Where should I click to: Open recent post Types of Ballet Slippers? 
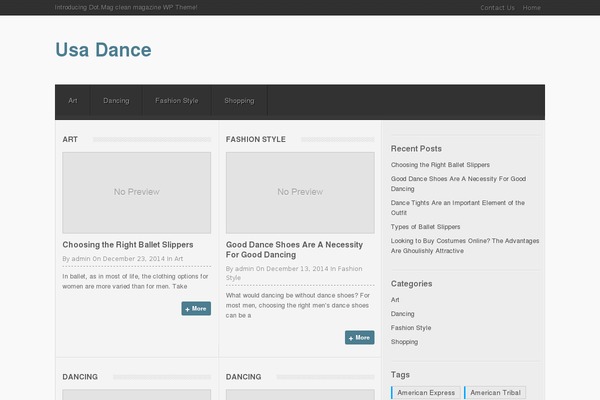[426, 227]
